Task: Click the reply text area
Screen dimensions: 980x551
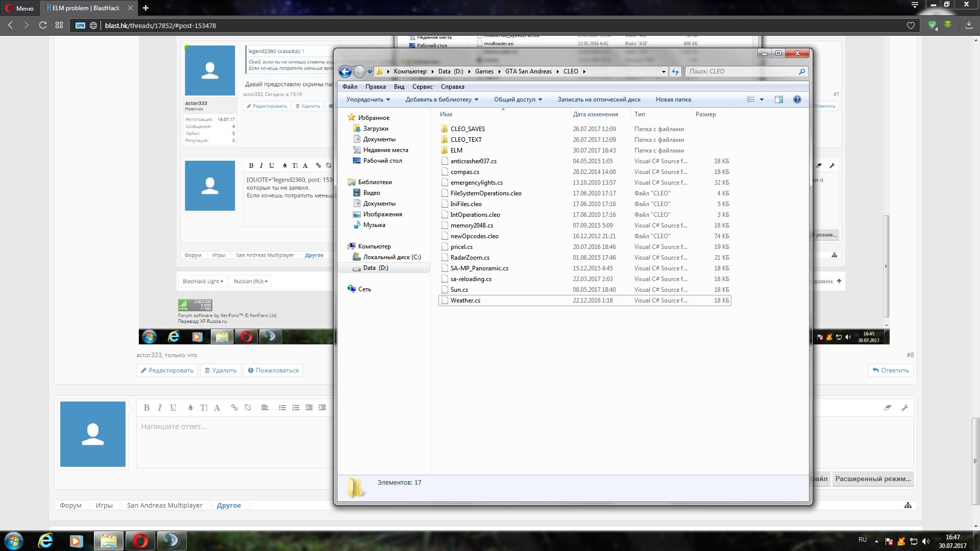Action: click(x=235, y=442)
